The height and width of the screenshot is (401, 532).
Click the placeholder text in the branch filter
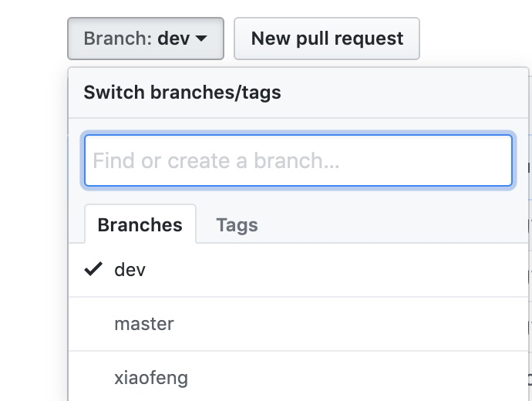tap(216, 160)
